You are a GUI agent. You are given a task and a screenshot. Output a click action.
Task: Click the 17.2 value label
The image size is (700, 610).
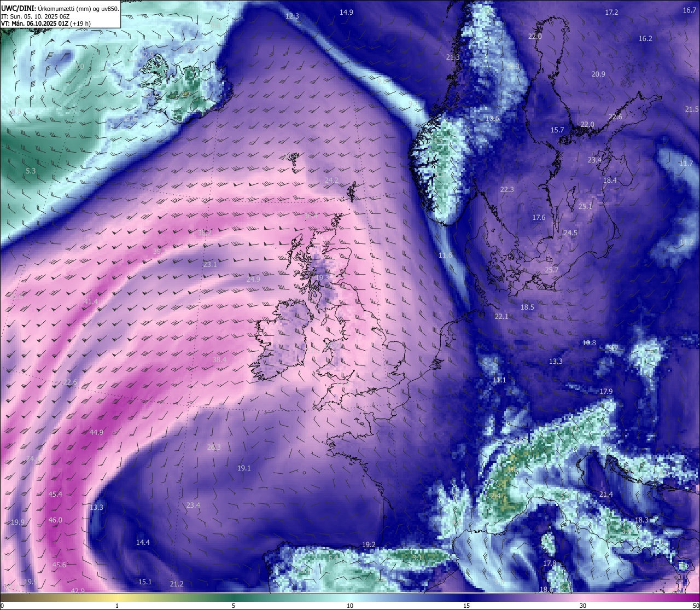[x=611, y=12]
